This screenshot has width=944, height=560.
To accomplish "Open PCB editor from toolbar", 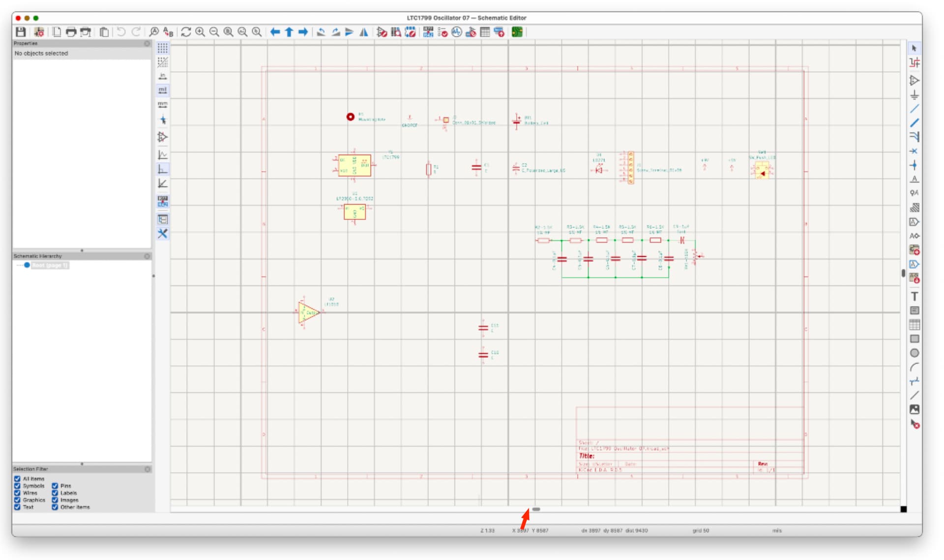I will pos(517,32).
